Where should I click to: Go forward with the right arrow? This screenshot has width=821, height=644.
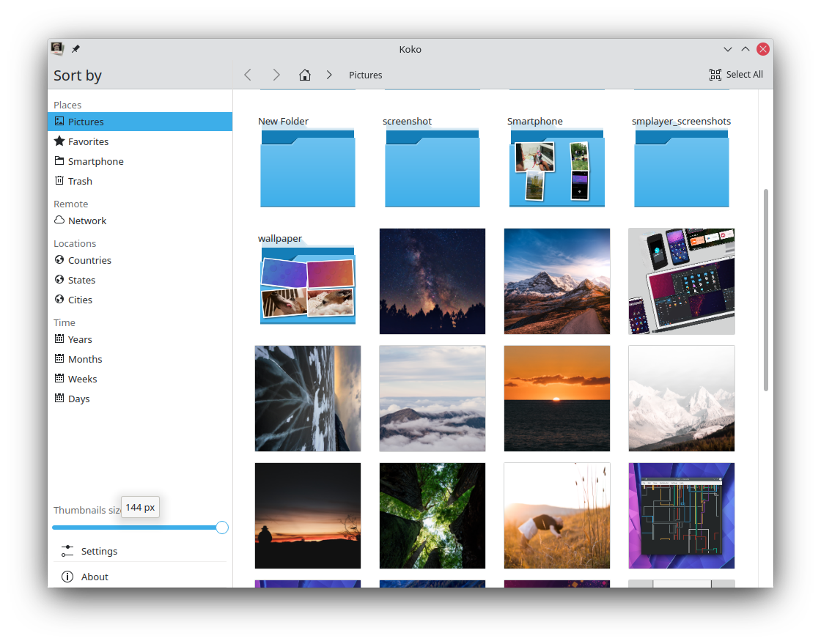[276, 75]
